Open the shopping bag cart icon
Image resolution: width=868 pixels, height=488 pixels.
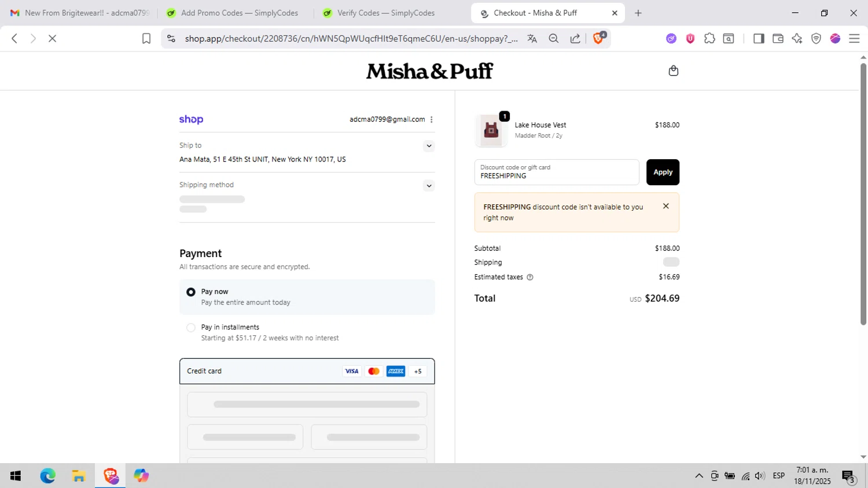click(x=673, y=71)
